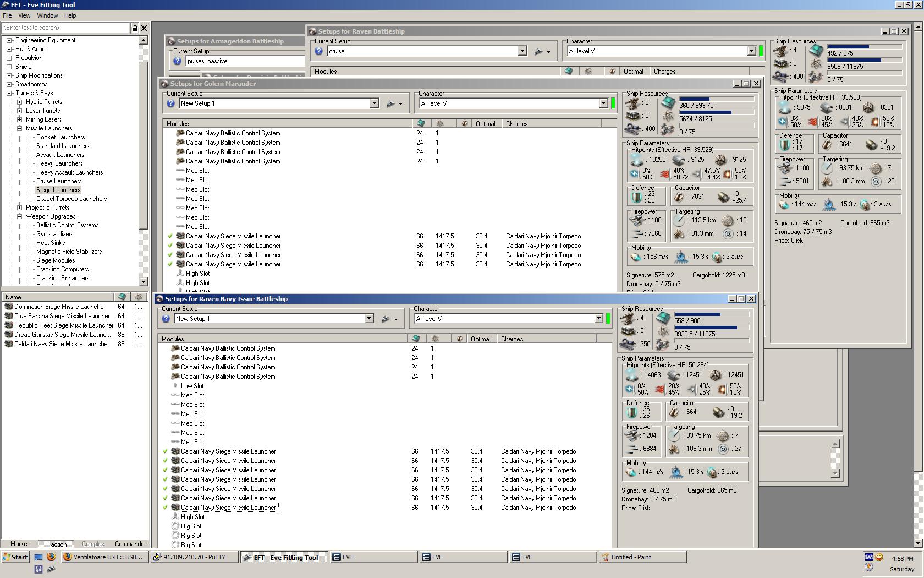Click EM resistance icon in Golem Hitpoints
Image resolution: width=924 pixels, height=578 pixels.
point(634,174)
